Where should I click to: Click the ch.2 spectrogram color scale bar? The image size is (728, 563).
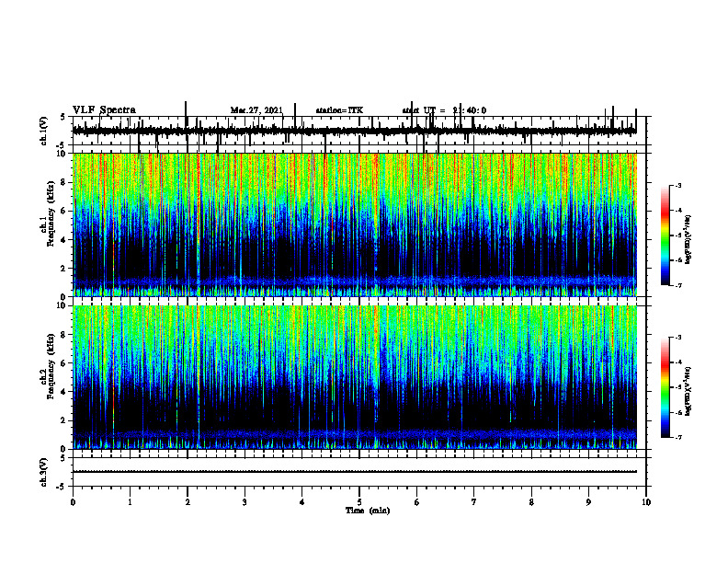[x=665, y=387]
